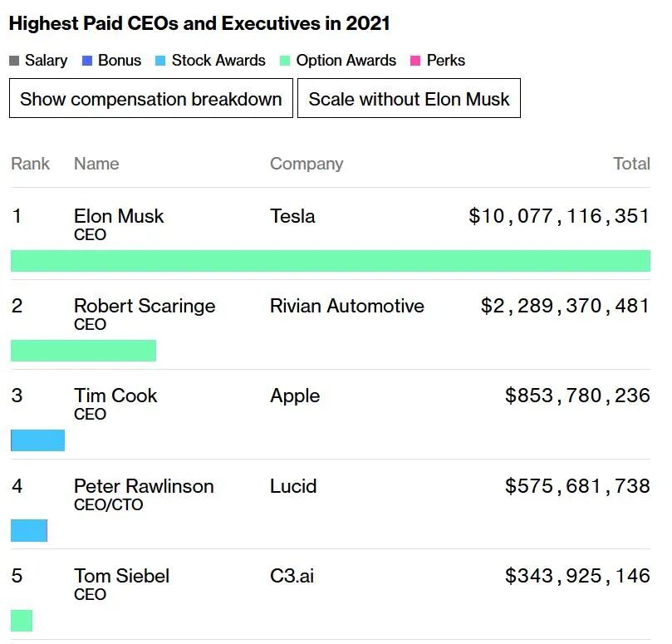Viewport: 672px width, 644px height.
Task: Sort by the Total column header
Action: (x=631, y=164)
